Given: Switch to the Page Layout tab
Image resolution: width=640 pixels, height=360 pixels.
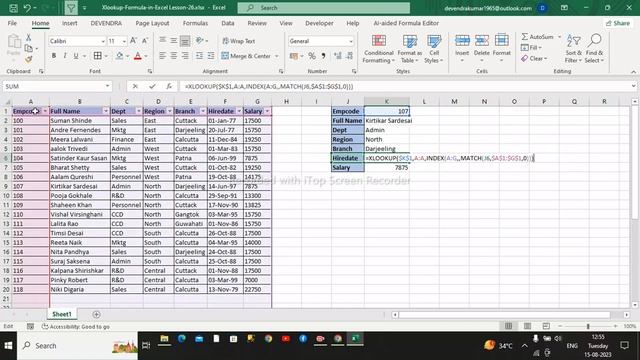Looking at the screenshot, I should 152,23.
